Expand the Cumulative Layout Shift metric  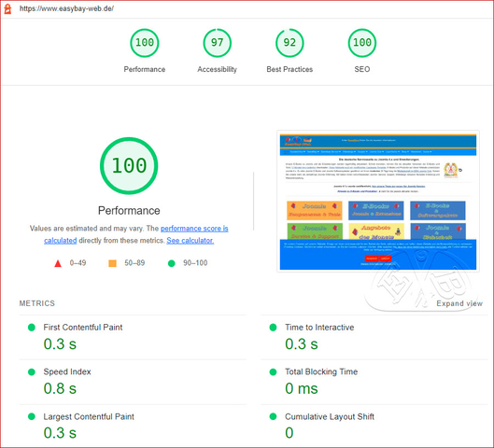coord(374,427)
